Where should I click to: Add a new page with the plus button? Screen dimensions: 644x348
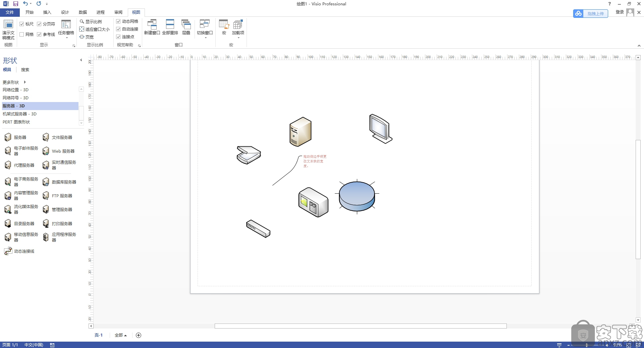click(139, 335)
